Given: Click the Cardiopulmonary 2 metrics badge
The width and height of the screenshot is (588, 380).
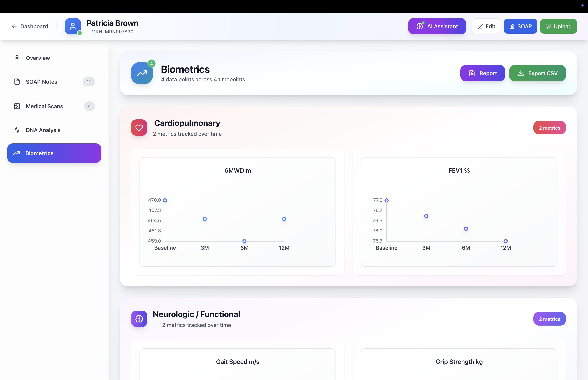Looking at the screenshot, I should coord(549,128).
